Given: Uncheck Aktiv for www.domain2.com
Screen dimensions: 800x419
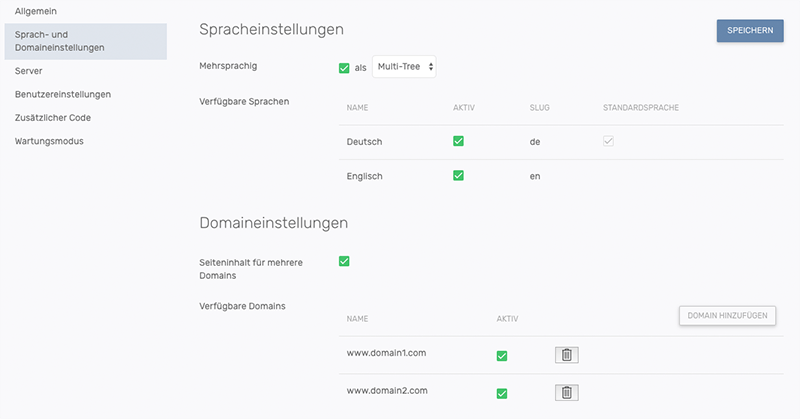Looking at the screenshot, I should tap(502, 393).
